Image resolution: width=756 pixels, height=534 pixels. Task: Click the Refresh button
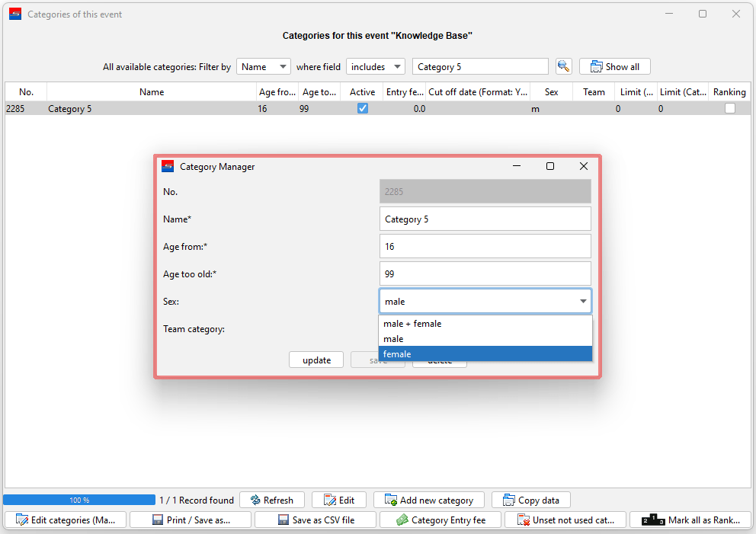[x=271, y=500]
